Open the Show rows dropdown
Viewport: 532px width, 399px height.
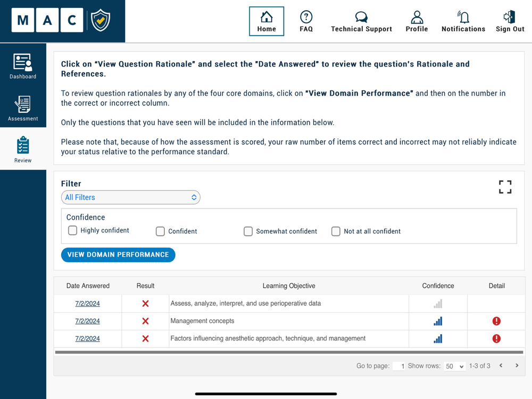click(454, 366)
